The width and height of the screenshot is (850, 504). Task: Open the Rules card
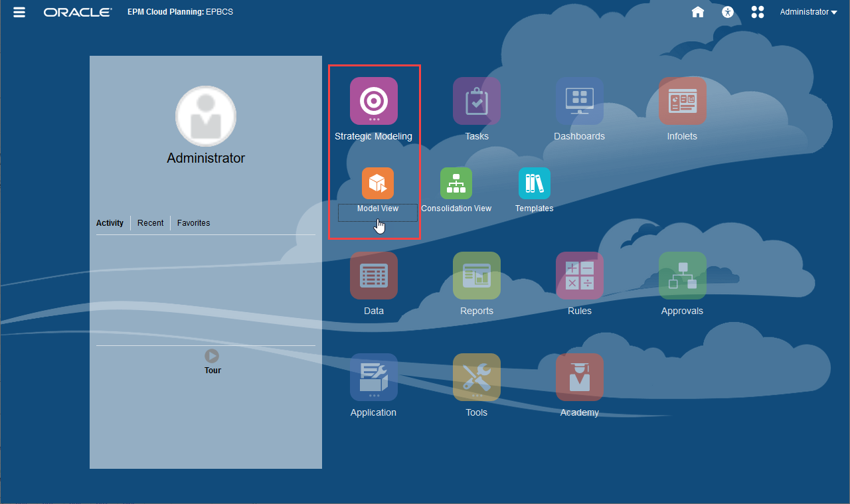[x=579, y=276]
